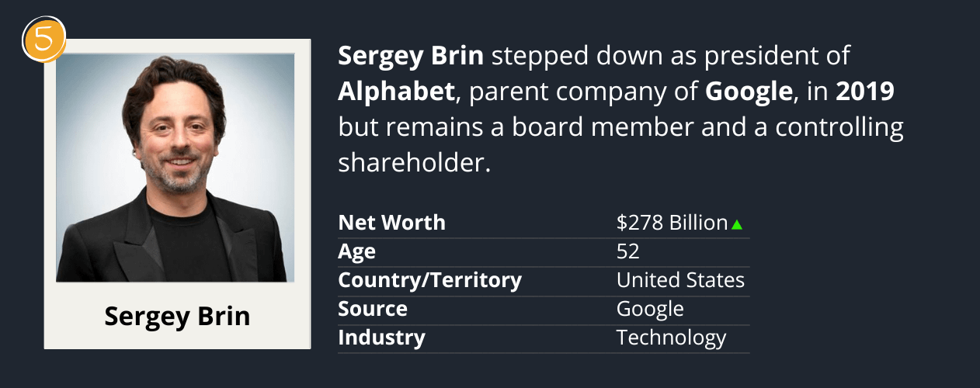Screen dimensions: 980x388
Task: Select the Technology industry value
Action: coord(671,338)
